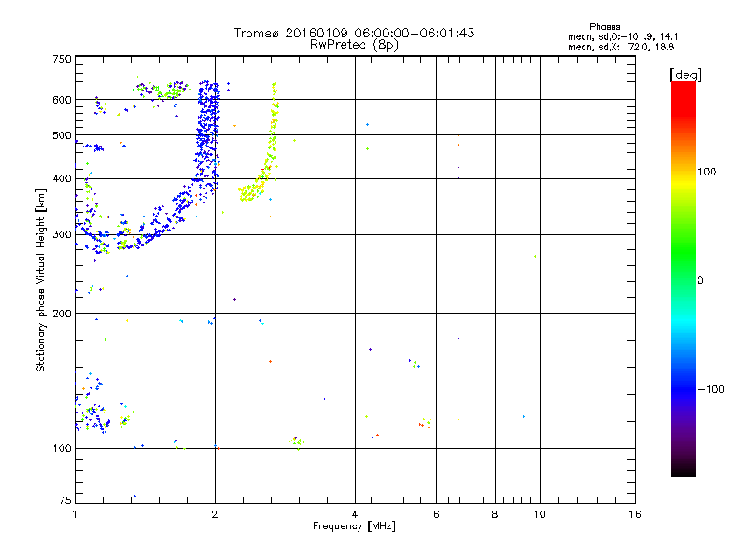Click the x-axis tick label '10'
The width and height of the screenshot is (747, 560).
(x=540, y=514)
